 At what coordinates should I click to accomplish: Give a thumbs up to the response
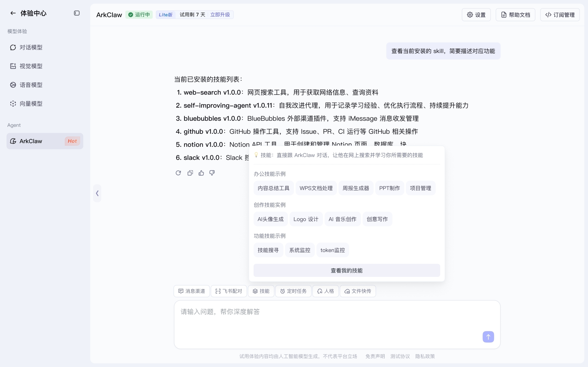(201, 173)
